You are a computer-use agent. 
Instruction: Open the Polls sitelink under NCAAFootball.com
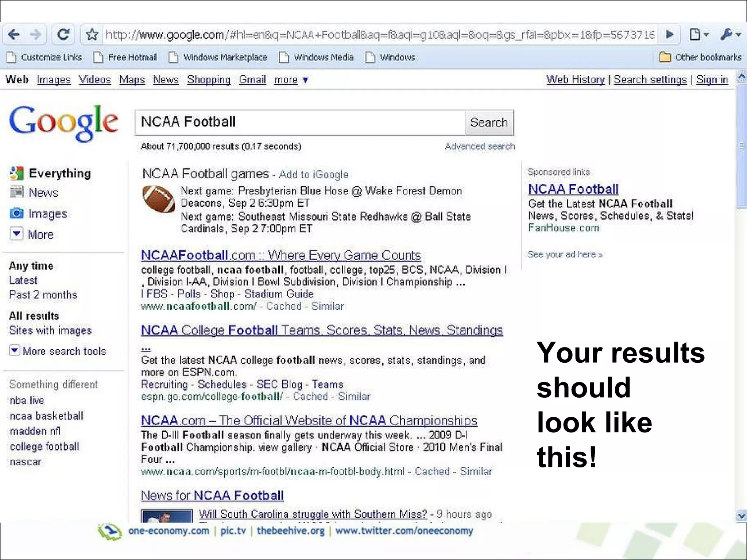click(x=189, y=294)
